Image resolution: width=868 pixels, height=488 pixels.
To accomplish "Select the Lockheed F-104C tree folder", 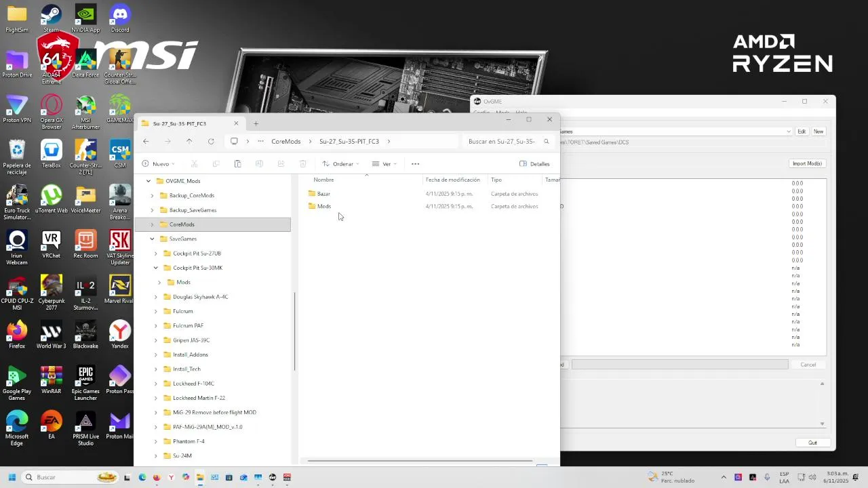I will [x=193, y=384].
